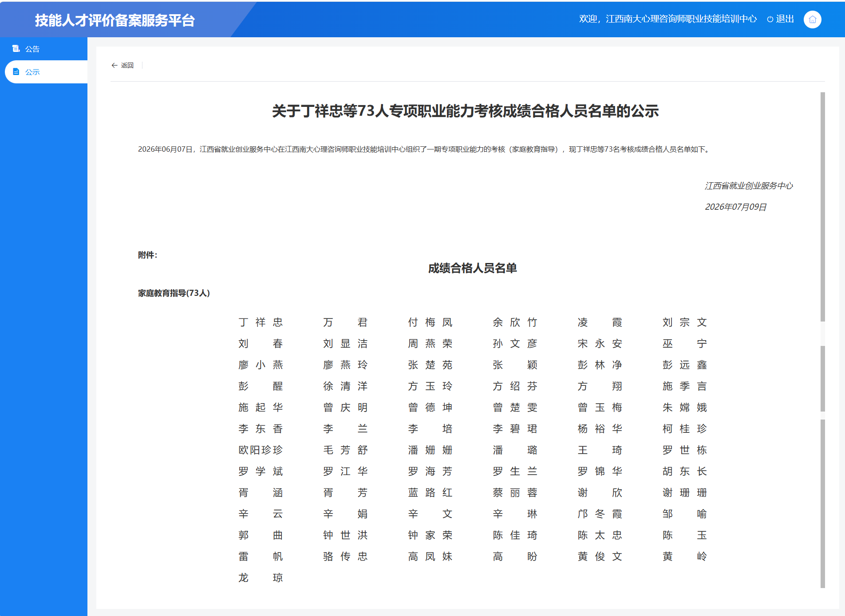Select the name 施季言
The image size is (845, 616).
(x=684, y=386)
